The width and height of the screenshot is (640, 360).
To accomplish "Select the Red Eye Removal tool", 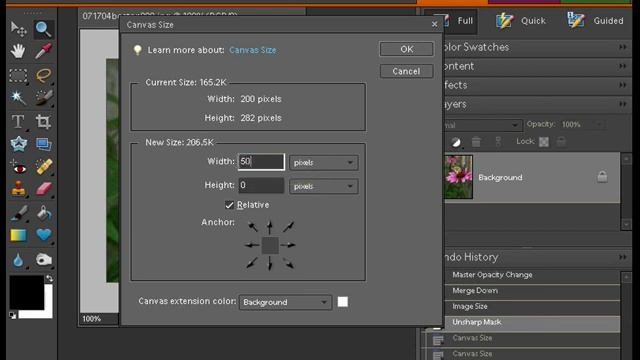I will pos(18,167).
